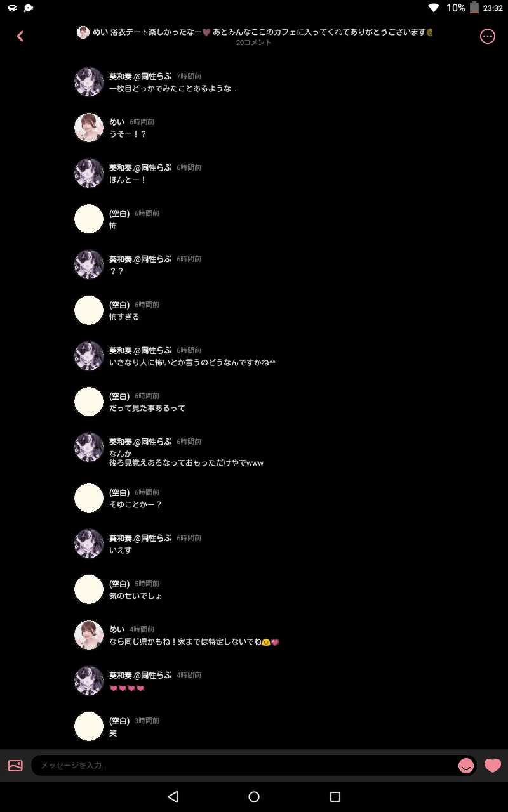The height and width of the screenshot is (812, 508).
Task: Tap the hearts comment by 葵和奏
Action: (x=127, y=688)
